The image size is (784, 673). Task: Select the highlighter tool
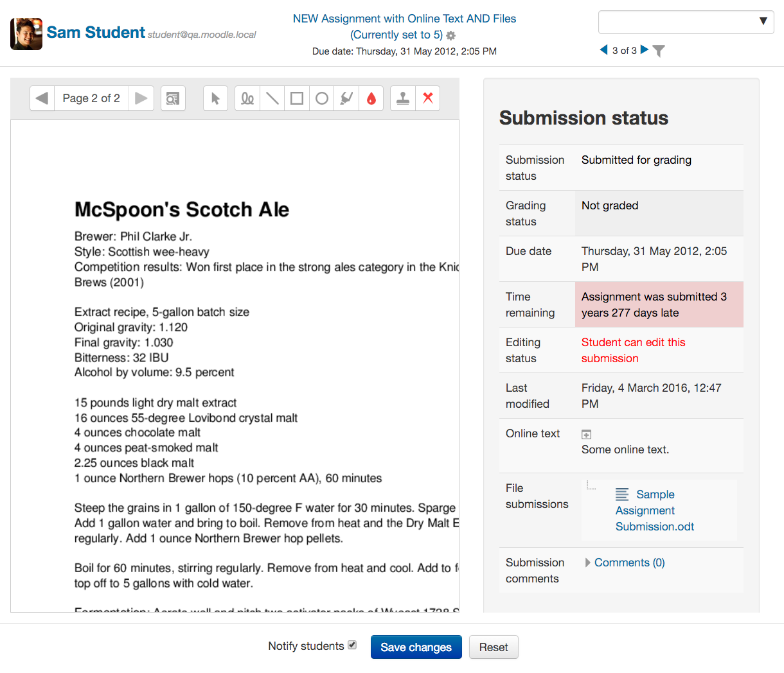[346, 98]
